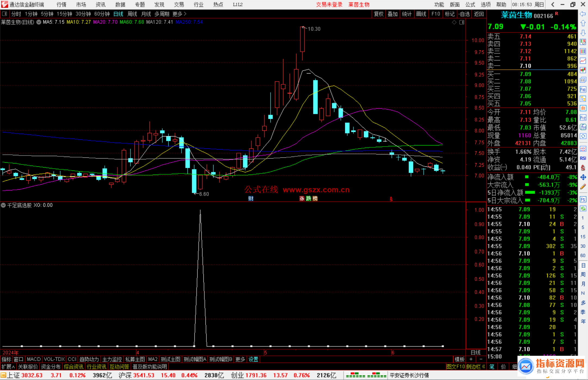Click the 叠加 overlay button
This screenshot has width=588, height=380.
[x=393, y=14]
